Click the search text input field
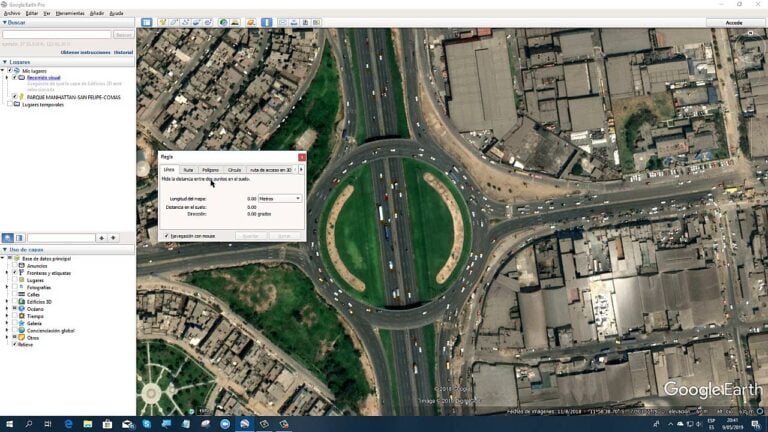This screenshot has height=432, width=768. 57,35
